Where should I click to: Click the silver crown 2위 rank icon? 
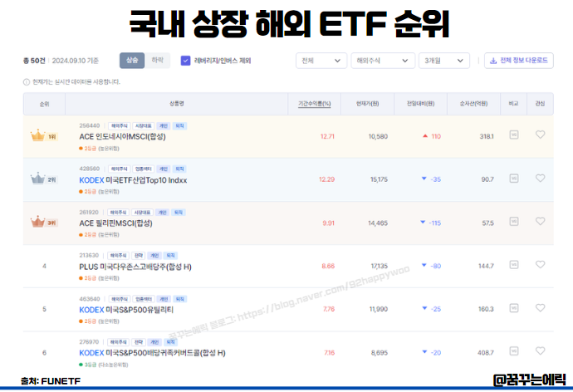pos(37,179)
